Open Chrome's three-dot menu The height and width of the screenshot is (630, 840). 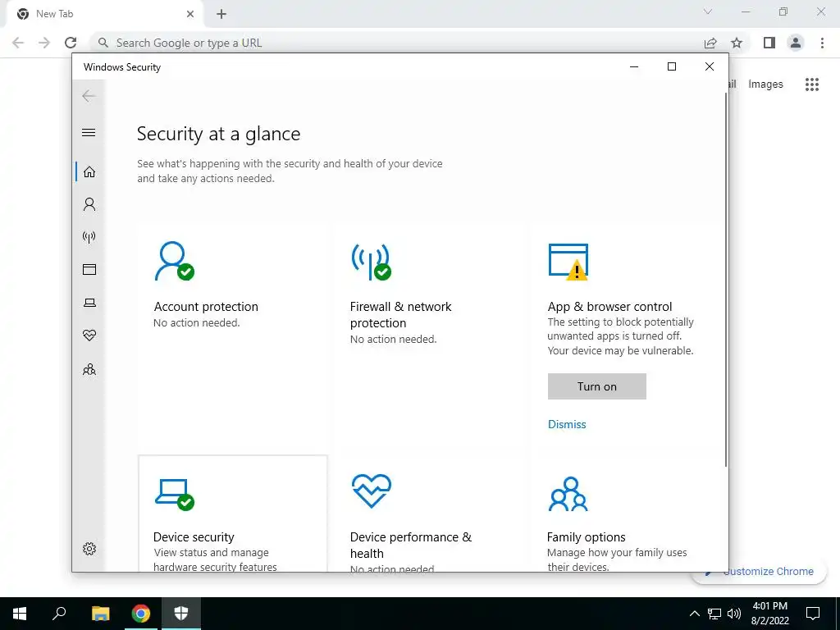click(x=822, y=43)
